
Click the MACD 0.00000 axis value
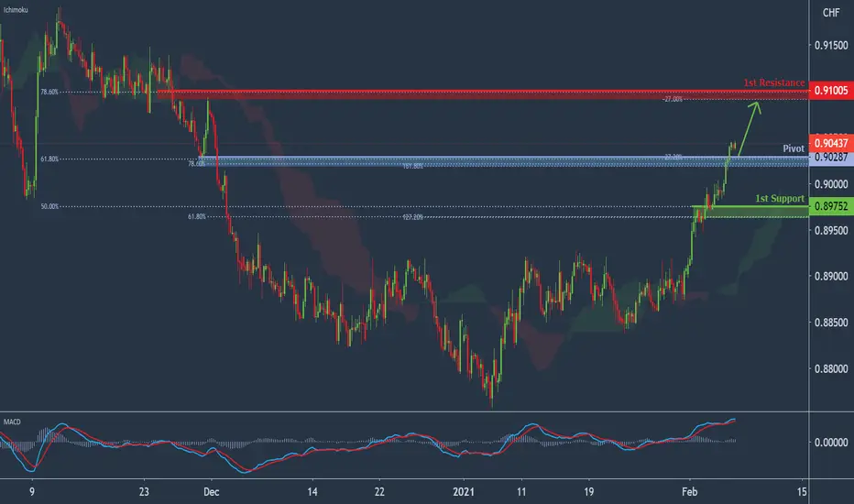[x=831, y=443]
